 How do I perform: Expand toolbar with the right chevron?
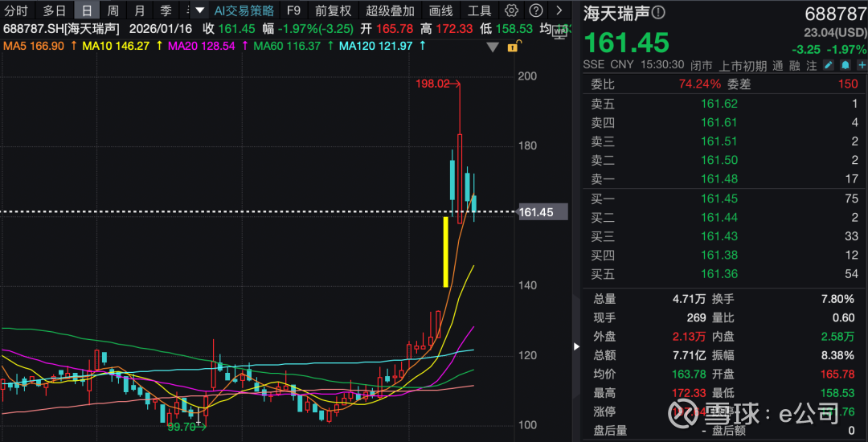559,10
